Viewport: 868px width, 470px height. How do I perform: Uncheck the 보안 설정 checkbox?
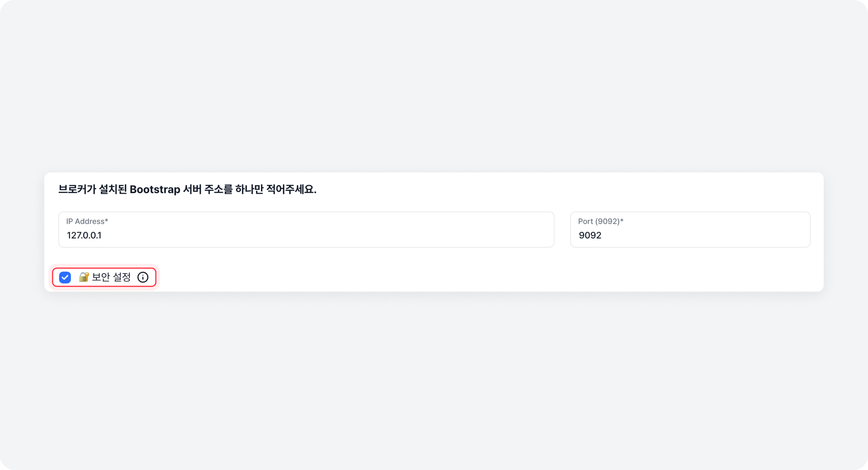click(65, 277)
